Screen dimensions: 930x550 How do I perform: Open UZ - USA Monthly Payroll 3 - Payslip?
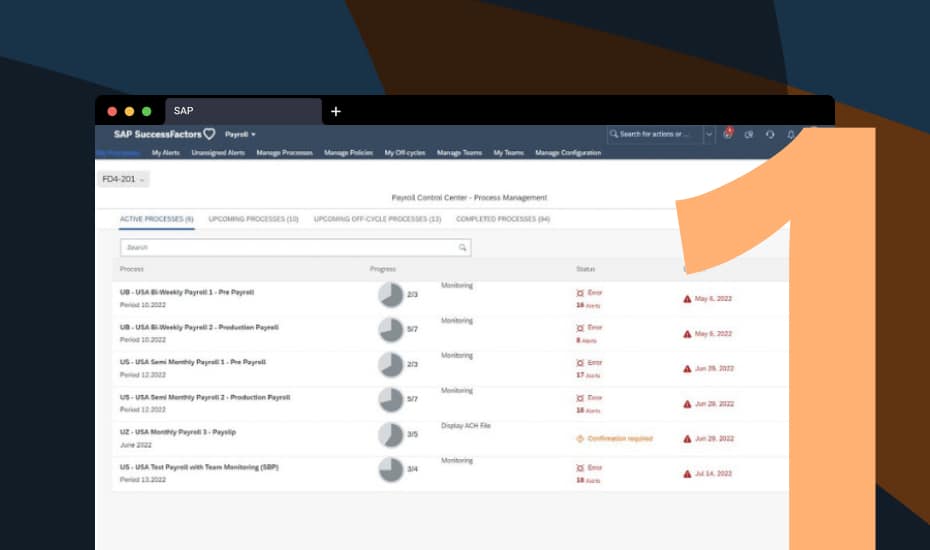(x=178, y=432)
